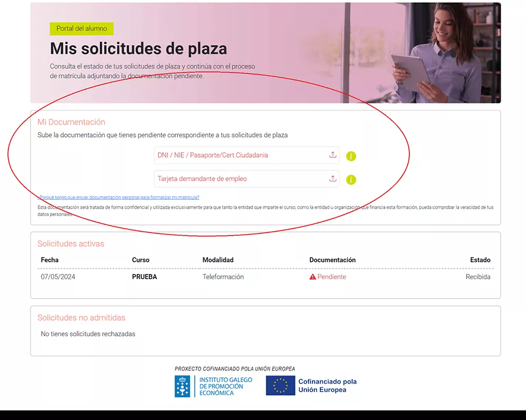Viewport: 526px width, 420px height.
Task: Click the Portal del alumno badge
Action: tap(82, 28)
